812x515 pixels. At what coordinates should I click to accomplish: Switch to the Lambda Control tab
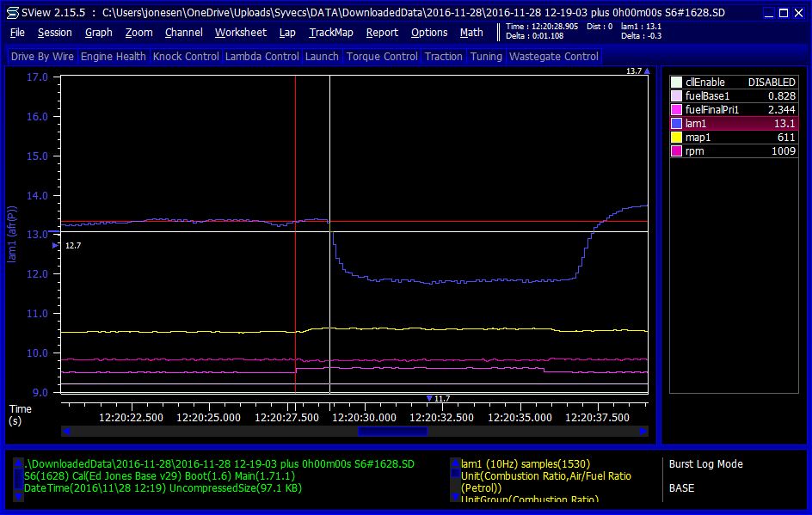(x=261, y=57)
